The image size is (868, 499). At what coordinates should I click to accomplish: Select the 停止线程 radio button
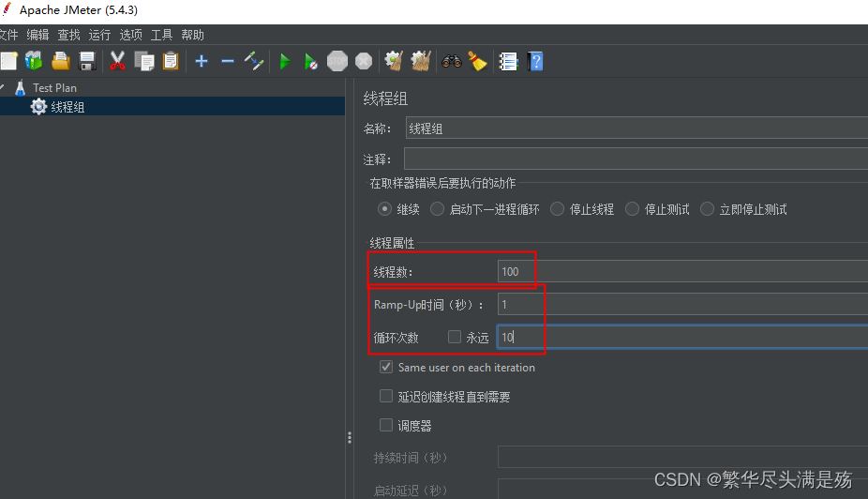tap(558, 209)
